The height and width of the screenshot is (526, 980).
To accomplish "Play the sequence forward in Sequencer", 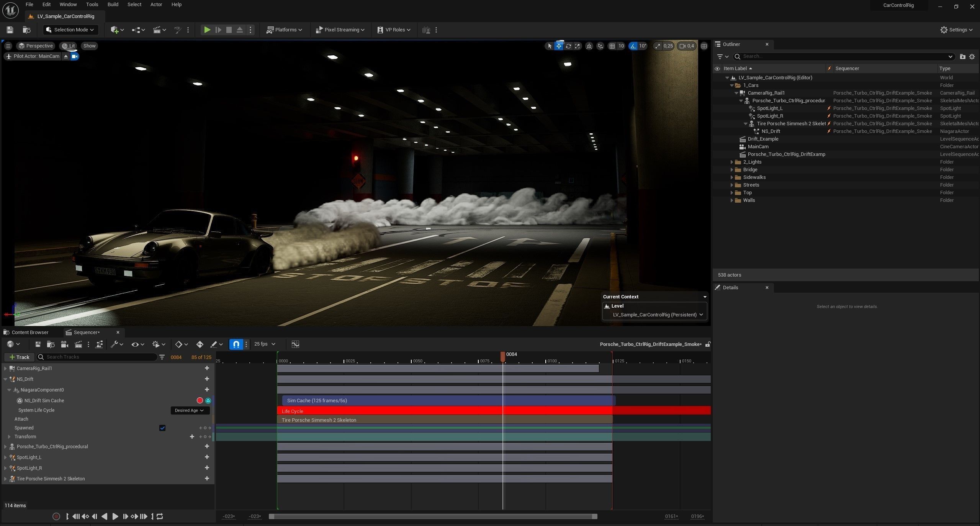I will click(115, 516).
